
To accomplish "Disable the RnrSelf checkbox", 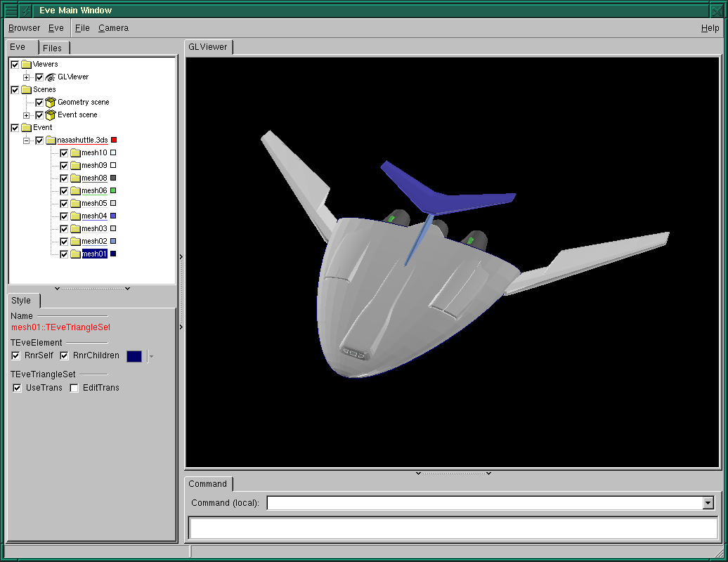I will point(15,355).
